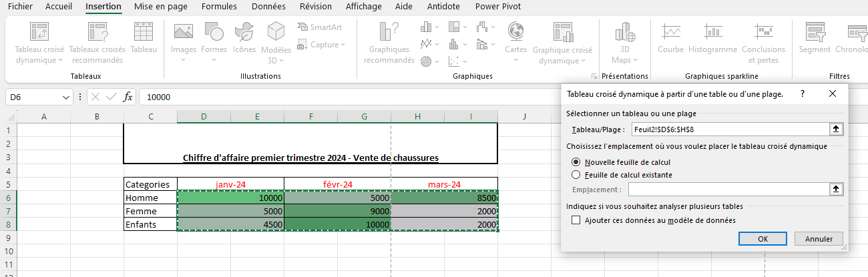This screenshot has height=277, width=868.
Task: Confirm the dialog with OK
Action: (x=763, y=239)
